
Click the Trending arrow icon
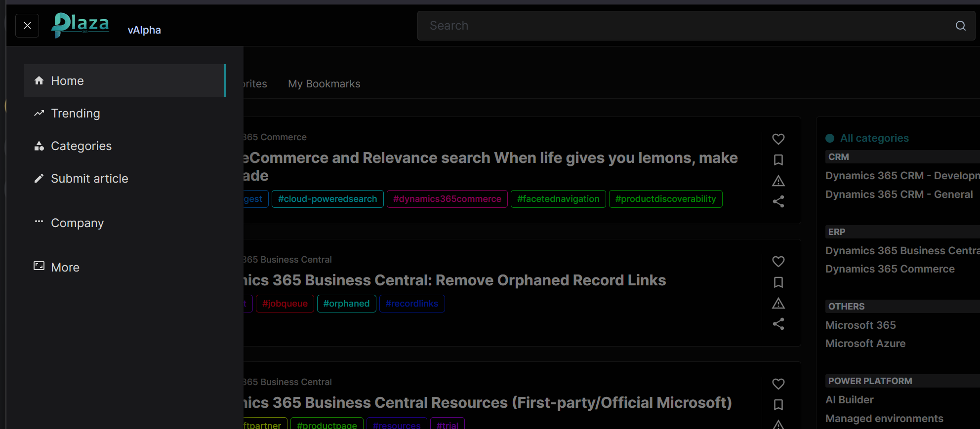point(39,113)
